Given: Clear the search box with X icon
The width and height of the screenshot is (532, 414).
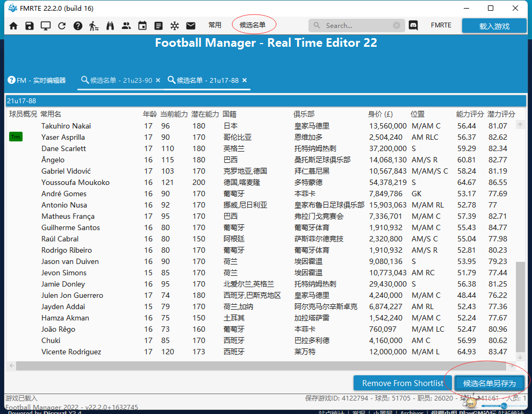Looking at the screenshot, I should (x=396, y=25).
